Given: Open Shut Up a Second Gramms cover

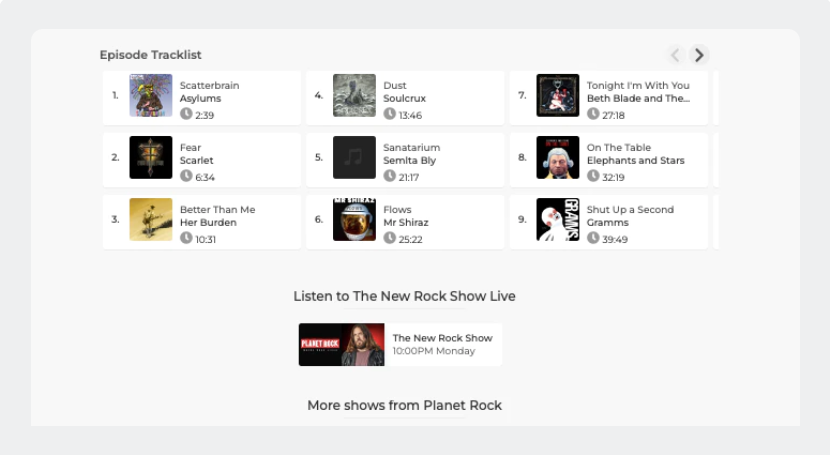Looking at the screenshot, I should pyautogui.click(x=558, y=220).
